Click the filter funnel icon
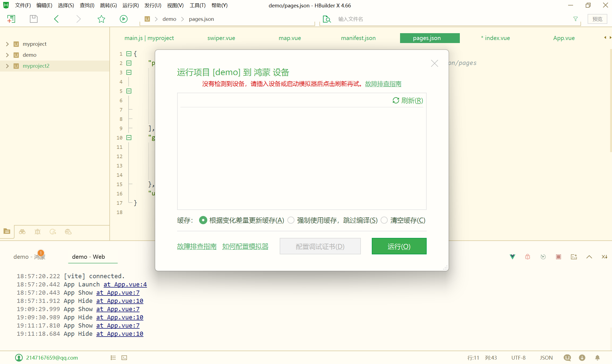Viewport: 612px width, 364px height. coord(576,19)
